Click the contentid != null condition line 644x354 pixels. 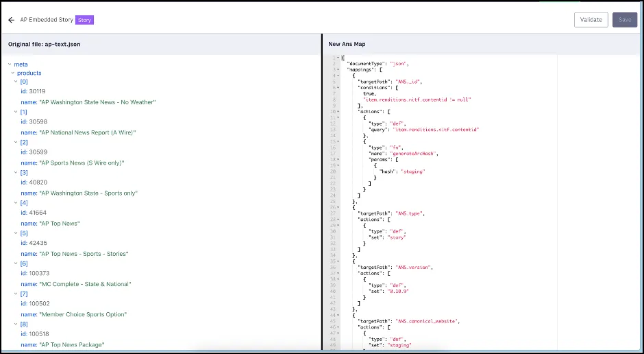tap(417, 99)
